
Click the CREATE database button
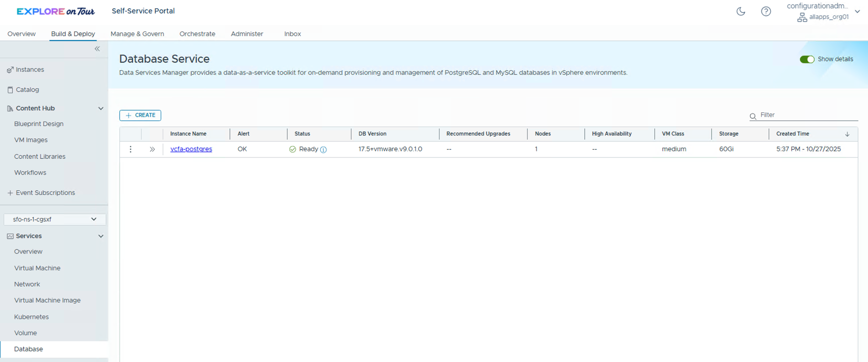[x=140, y=115]
